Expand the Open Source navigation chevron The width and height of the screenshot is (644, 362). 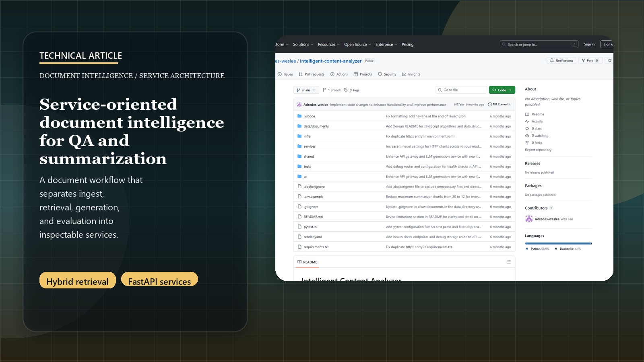pyautogui.click(x=370, y=44)
